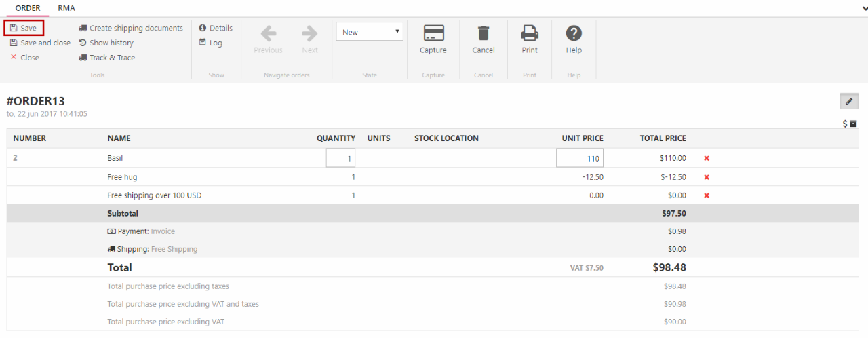Click the Basil unit price field
Screen dimensions: 868x338
(x=580, y=158)
